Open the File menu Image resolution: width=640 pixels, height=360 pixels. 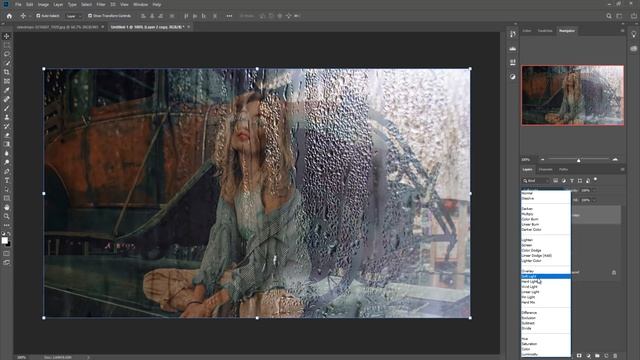(18, 4)
